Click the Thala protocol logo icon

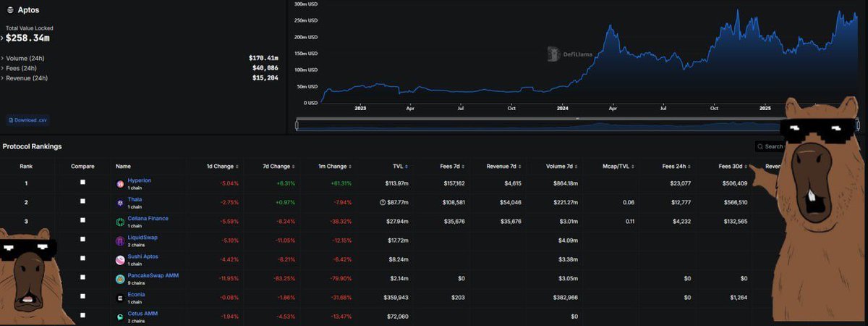(x=120, y=203)
